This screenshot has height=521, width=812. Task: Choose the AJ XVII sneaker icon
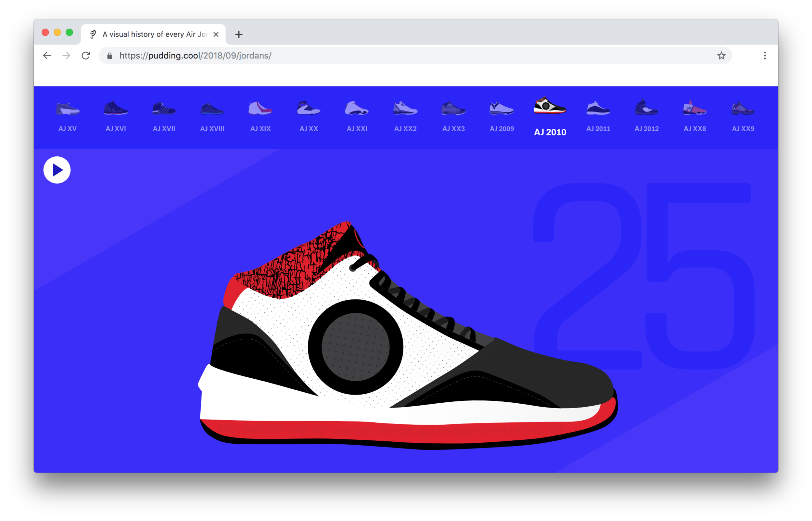tap(164, 108)
